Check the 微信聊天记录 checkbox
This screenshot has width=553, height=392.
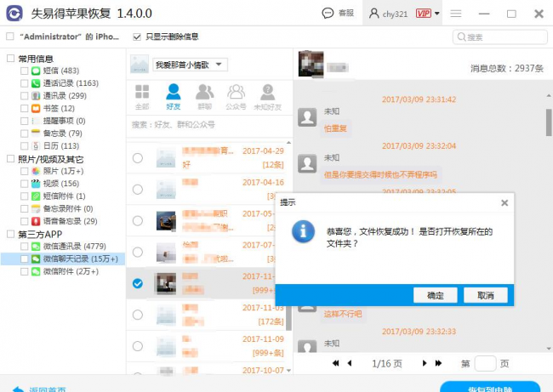point(25,259)
